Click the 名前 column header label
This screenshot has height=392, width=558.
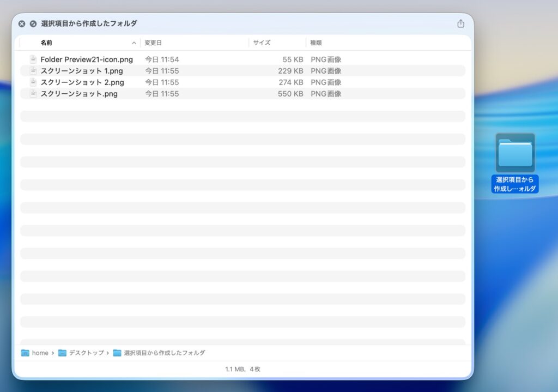point(46,43)
